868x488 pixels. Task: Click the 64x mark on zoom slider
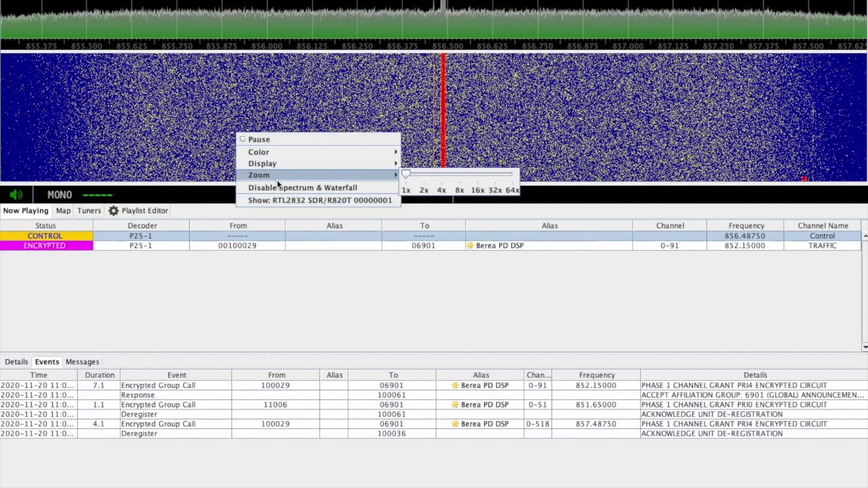tap(512, 190)
